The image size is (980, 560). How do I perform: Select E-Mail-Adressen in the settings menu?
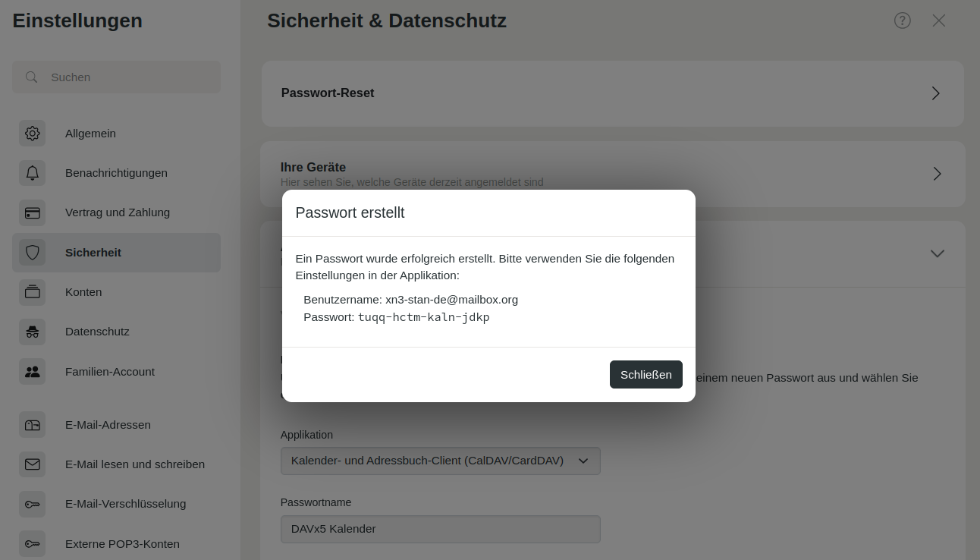click(x=108, y=425)
